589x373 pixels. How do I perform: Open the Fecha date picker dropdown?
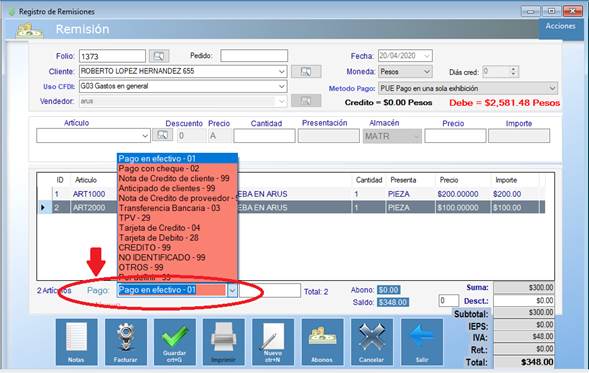point(427,56)
